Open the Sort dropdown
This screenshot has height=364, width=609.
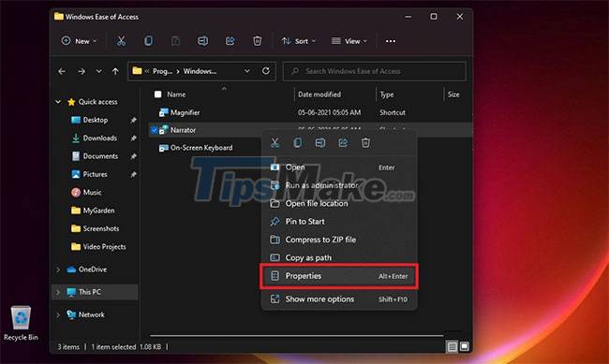point(299,41)
